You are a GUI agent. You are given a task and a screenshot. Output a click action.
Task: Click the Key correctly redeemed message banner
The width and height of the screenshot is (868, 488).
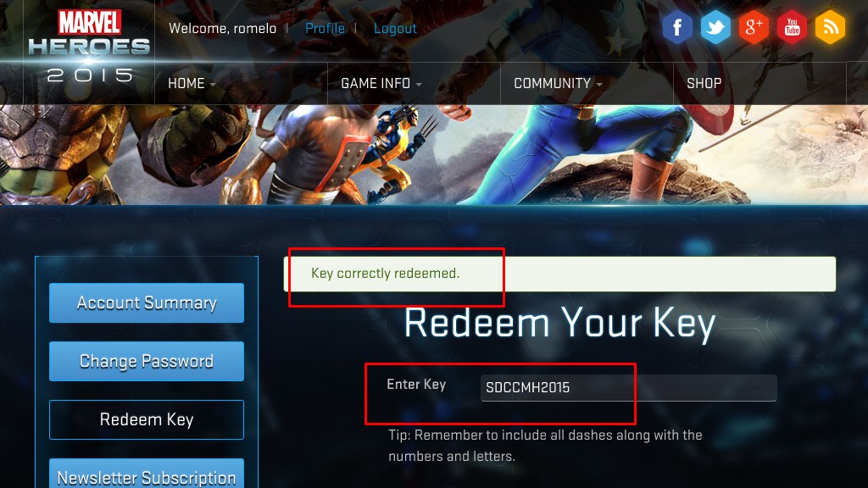pyautogui.click(x=559, y=274)
